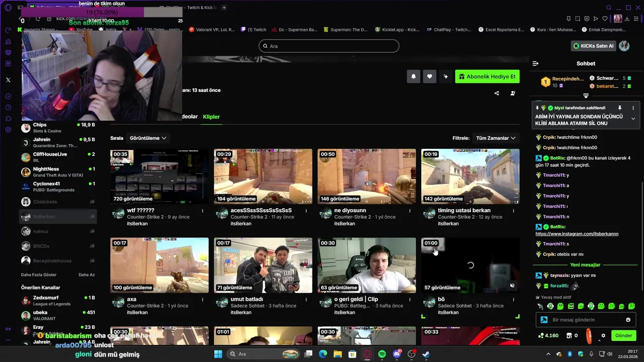Switch to the Klipler tab
Viewport: 644px width, 362px height.
coord(211,117)
